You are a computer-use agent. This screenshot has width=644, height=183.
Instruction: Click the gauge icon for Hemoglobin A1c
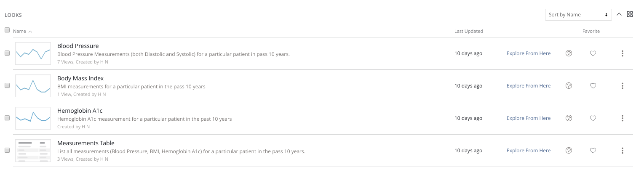point(569,118)
